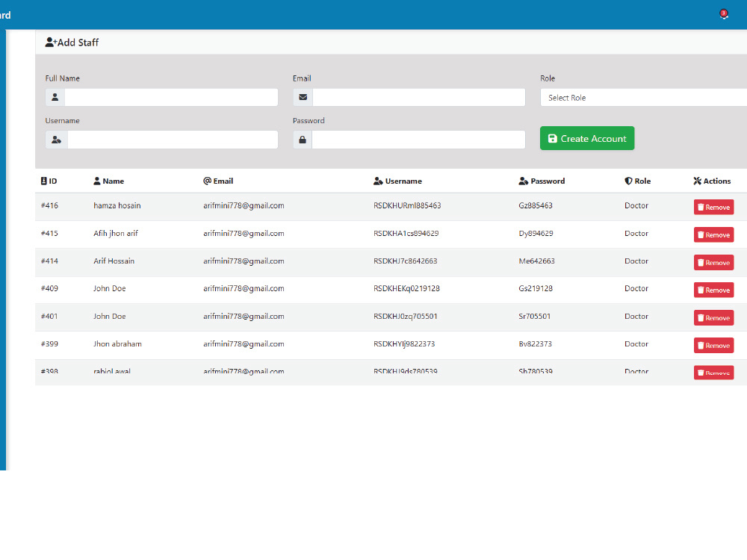Click password Dy894629
Screen dimensions: 747x560
tap(536, 233)
